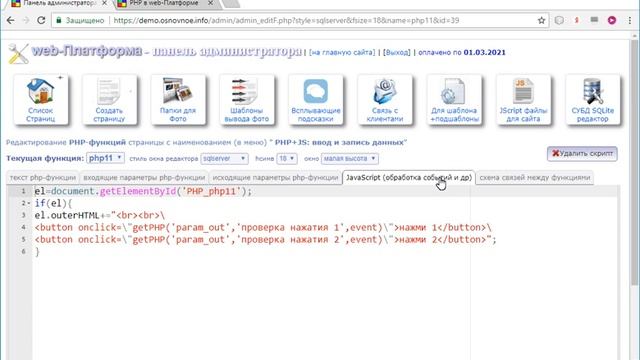Switch to Панель администратора browser tab

point(59,3)
